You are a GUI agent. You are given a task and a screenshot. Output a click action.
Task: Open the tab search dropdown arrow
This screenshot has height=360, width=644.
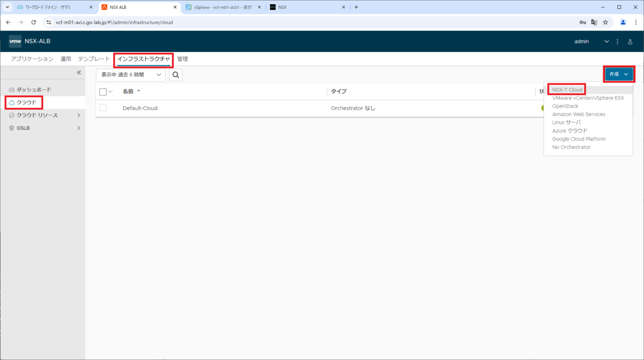tap(8, 7)
